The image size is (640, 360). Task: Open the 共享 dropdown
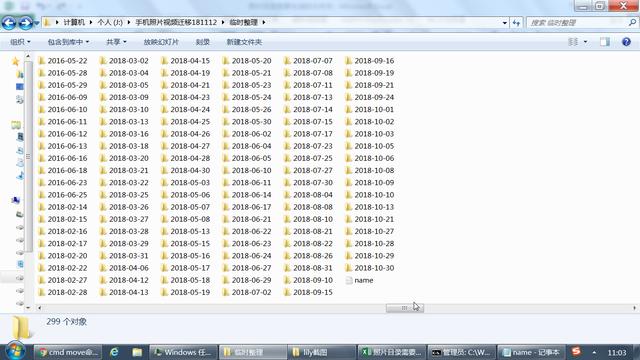pyautogui.click(x=116, y=42)
